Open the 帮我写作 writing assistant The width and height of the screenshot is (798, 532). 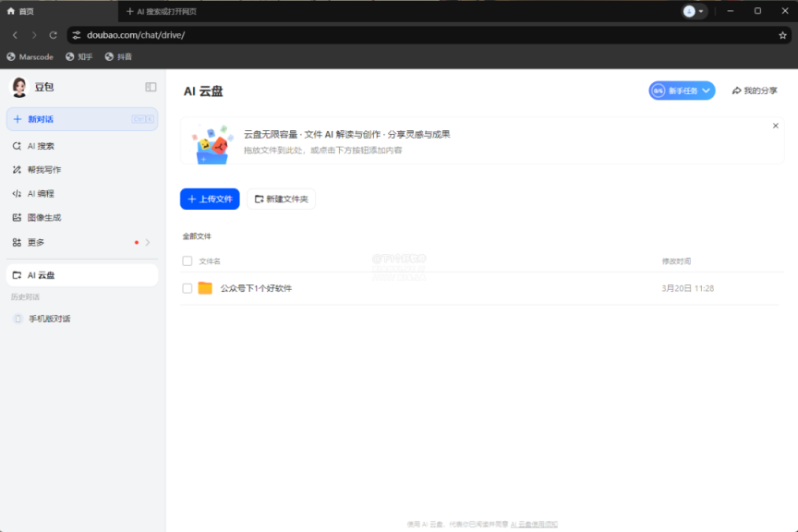pos(42,169)
